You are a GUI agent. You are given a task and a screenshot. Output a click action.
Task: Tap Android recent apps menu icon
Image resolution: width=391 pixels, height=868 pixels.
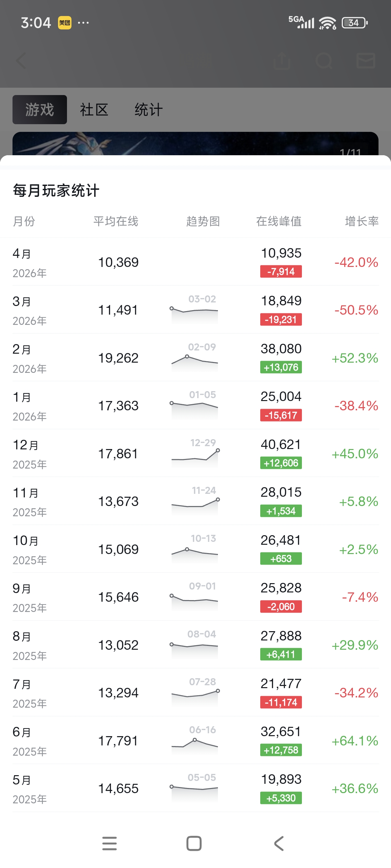click(109, 843)
